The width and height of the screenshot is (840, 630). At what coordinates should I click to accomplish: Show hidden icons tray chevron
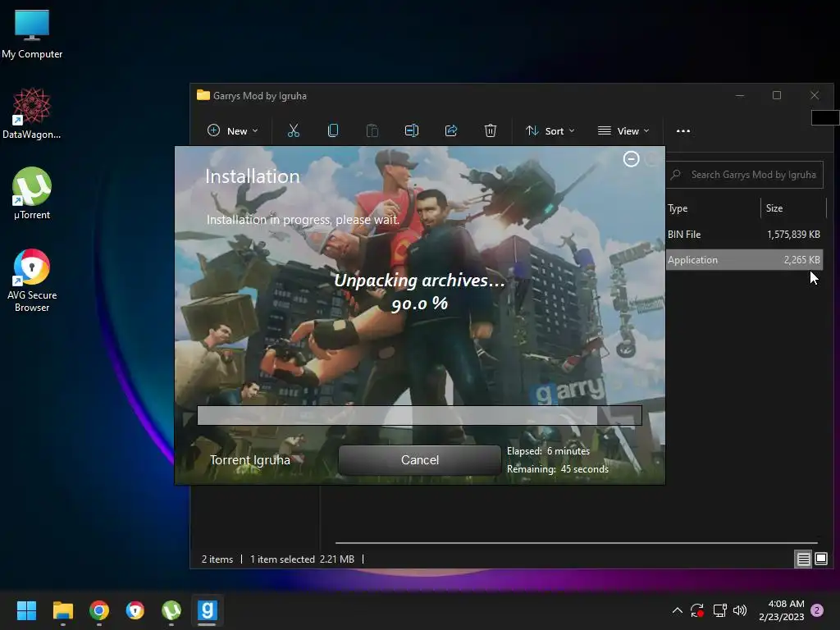(x=677, y=610)
